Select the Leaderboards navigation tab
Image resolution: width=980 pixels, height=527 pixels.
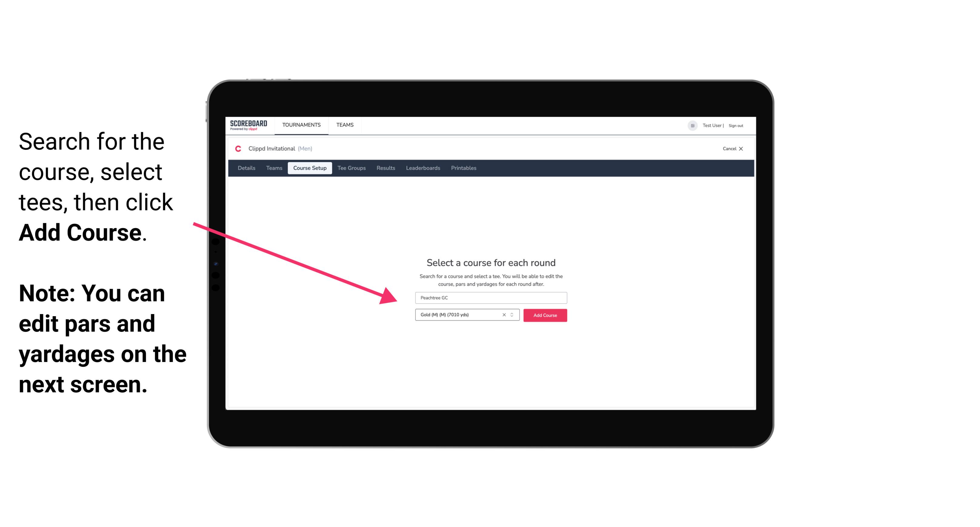tap(422, 168)
